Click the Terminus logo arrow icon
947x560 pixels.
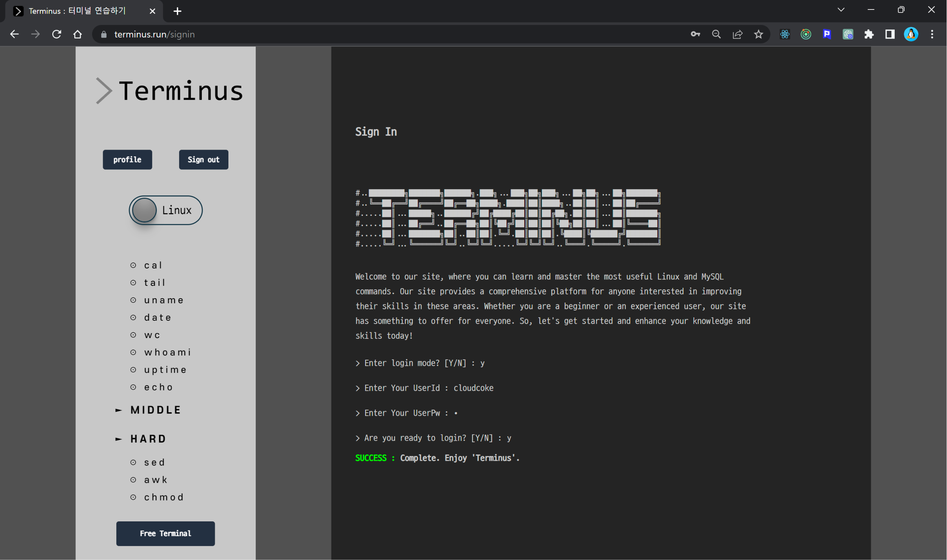pos(103,91)
